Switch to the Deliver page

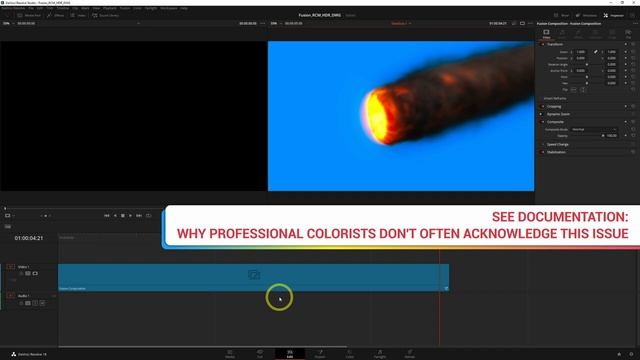click(x=410, y=354)
